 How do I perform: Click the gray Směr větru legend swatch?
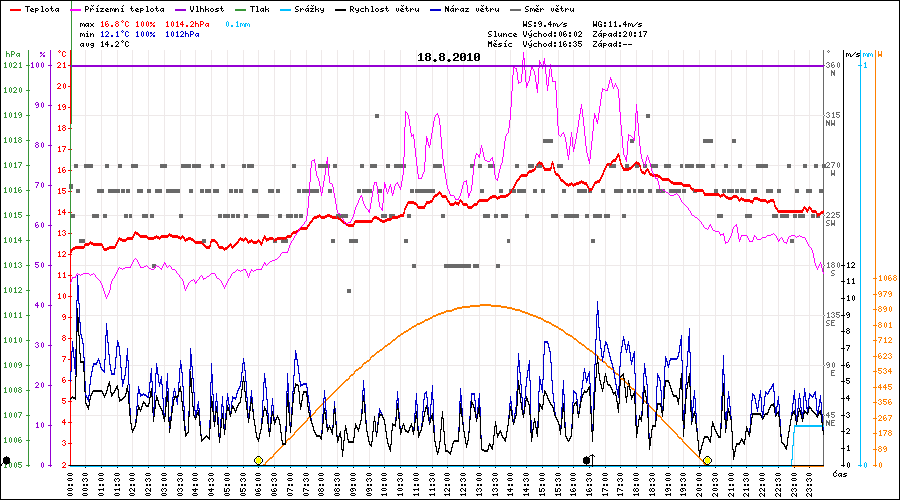click(x=515, y=10)
